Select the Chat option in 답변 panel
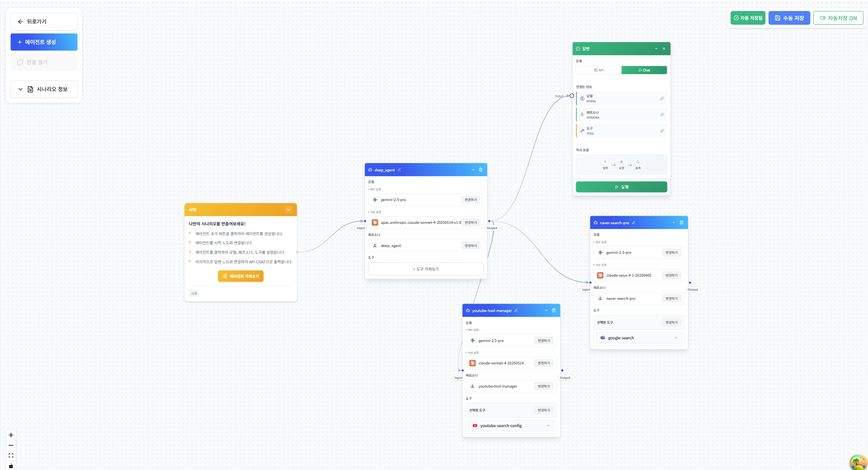 coord(644,70)
